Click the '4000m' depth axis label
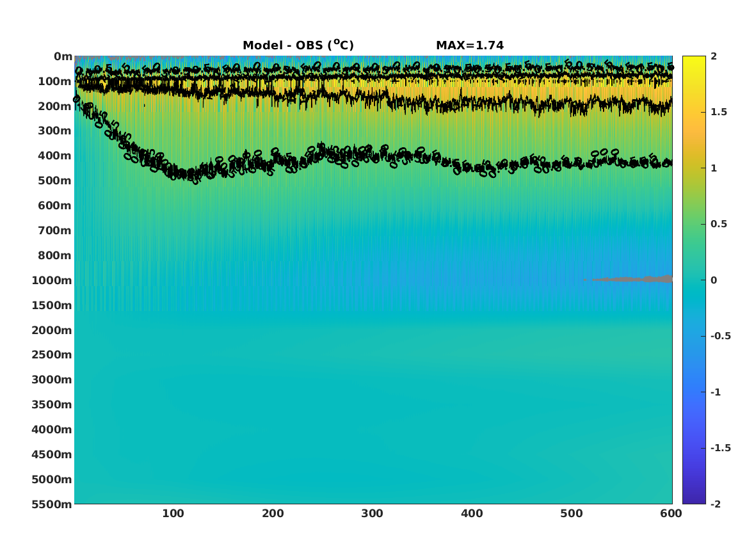Image resolution: width=747 pixels, height=560 pixels. pos(52,429)
